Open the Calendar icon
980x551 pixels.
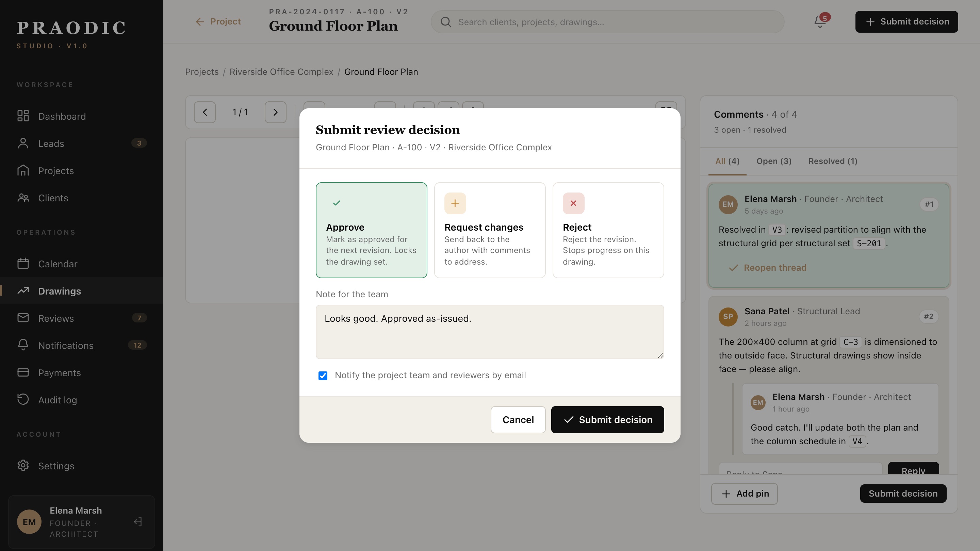[x=23, y=264]
